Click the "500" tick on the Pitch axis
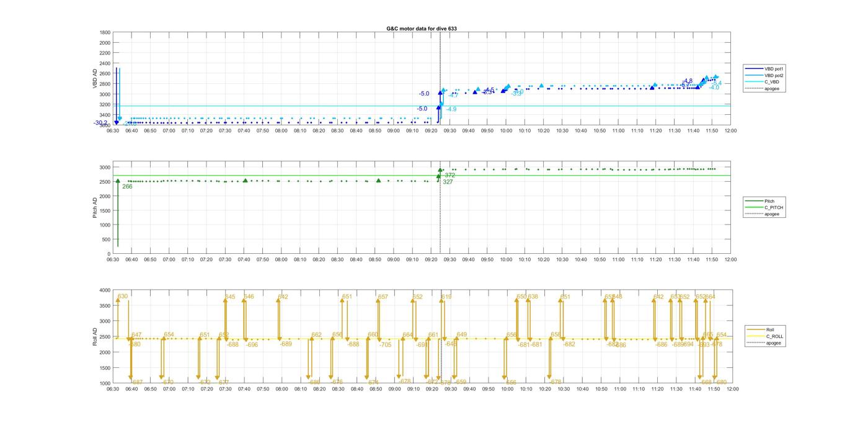Image resolution: width=868 pixels, height=430 pixels. coord(107,240)
